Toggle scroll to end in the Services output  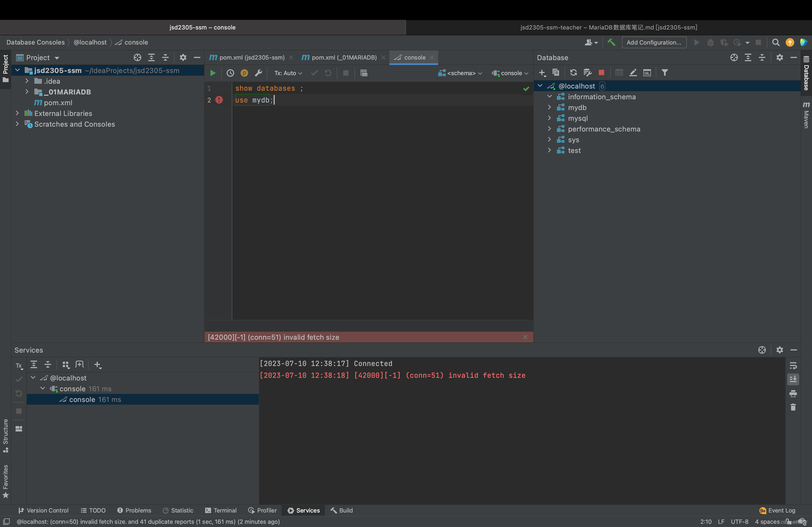[x=793, y=379]
